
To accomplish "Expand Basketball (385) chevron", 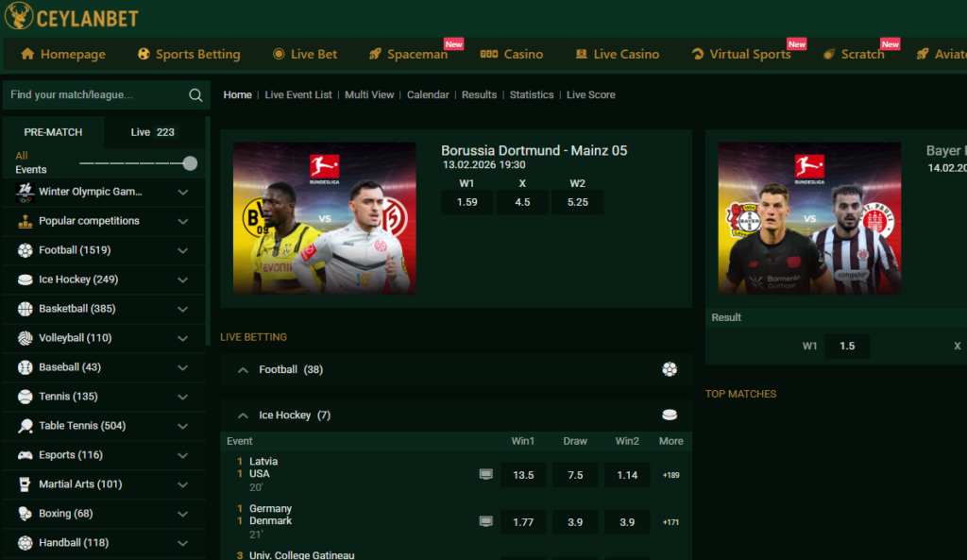I will coord(183,309).
